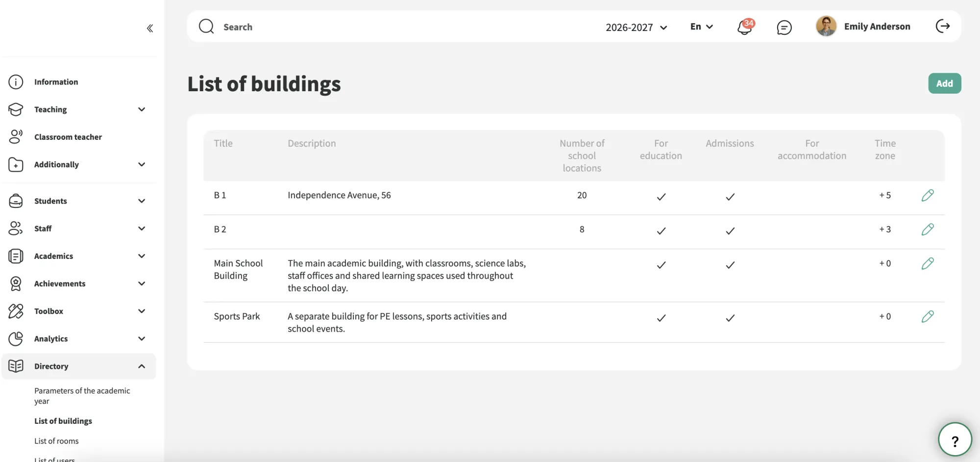The height and width of the screenshot is (462, 980).
Task: Open List of rooms menu item
Action: click(x=56, y=441)
